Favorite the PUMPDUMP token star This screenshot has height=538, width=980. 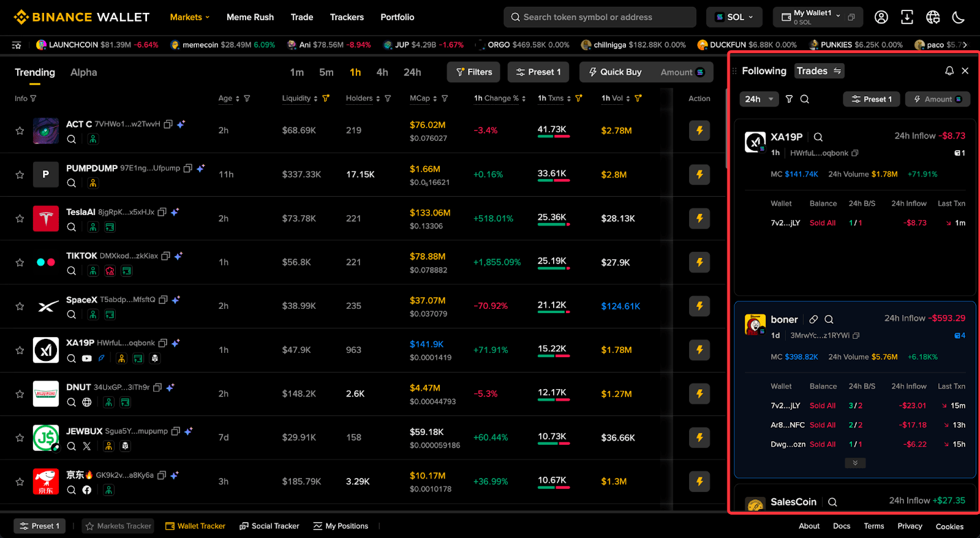[x=20, y=175]
